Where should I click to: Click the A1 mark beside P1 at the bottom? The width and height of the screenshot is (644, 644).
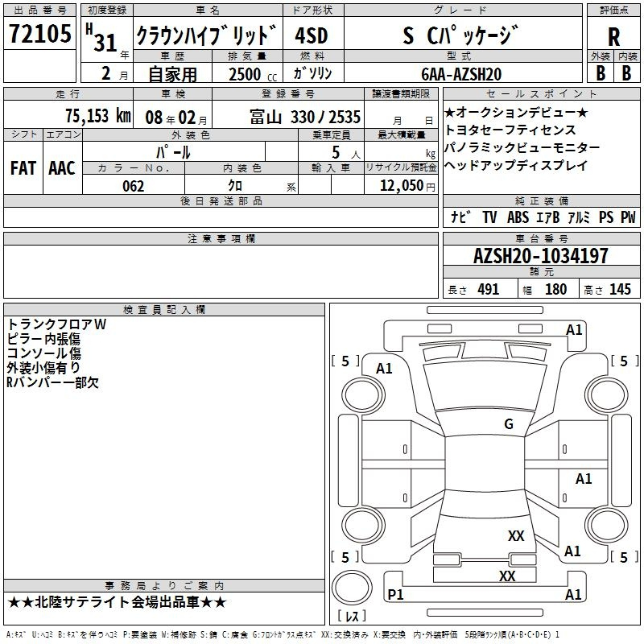[x=574, y=595]
